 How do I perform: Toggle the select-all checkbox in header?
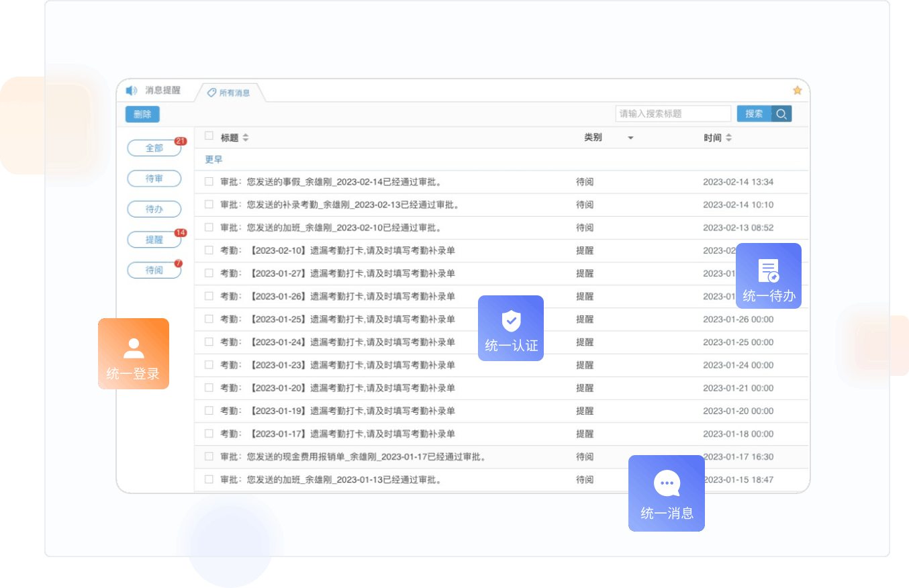pyautogui.click(x=209, y=136)
